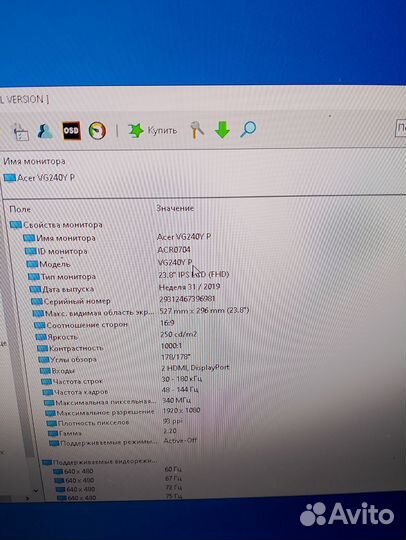Click the icon beside ID монитора
The image size is (406, 540).
[30, 251]
